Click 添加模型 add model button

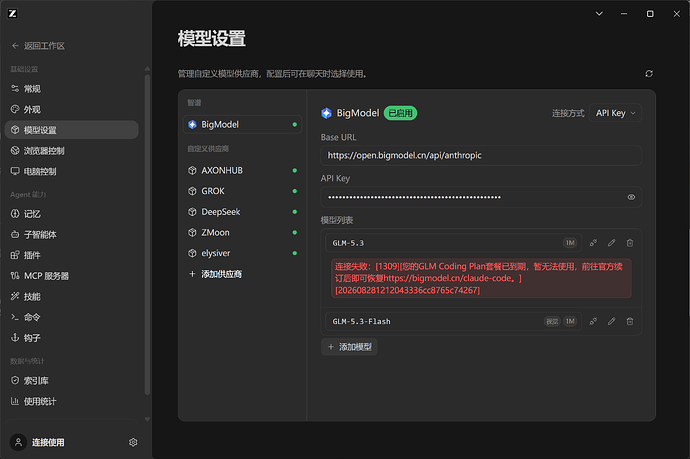click(349, 347)
